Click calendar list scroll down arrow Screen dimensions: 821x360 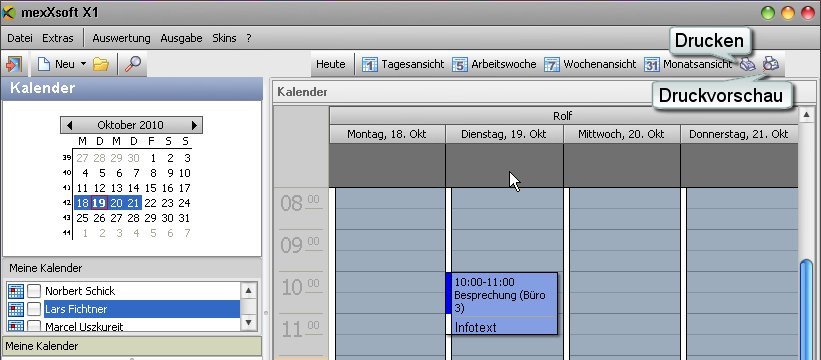(x=248, y=322)
